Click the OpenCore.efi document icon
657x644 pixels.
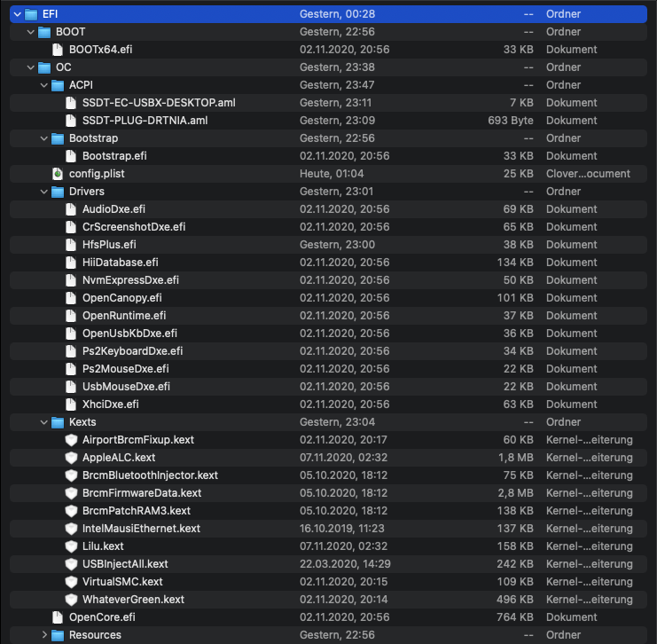58,617
